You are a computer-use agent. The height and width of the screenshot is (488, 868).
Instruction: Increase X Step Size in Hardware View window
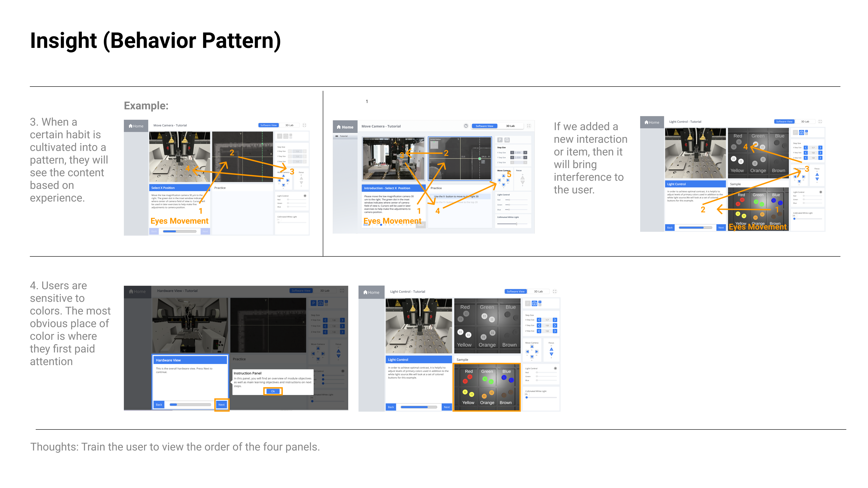[x=342, y=320]
